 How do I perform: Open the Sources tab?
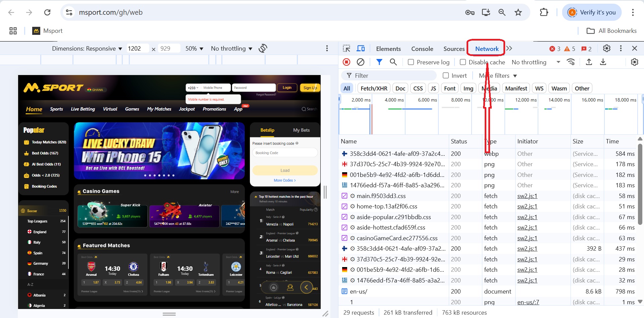(454, 49)
